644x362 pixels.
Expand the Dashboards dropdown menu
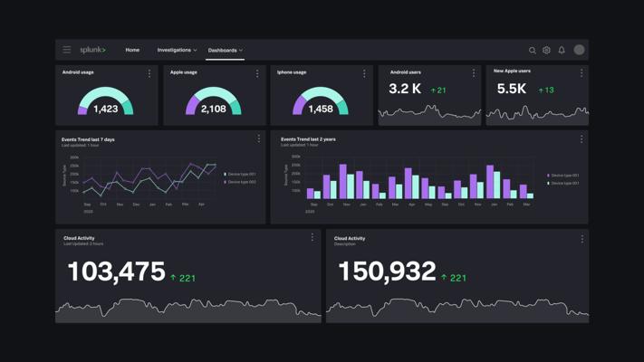coord(225,51)
